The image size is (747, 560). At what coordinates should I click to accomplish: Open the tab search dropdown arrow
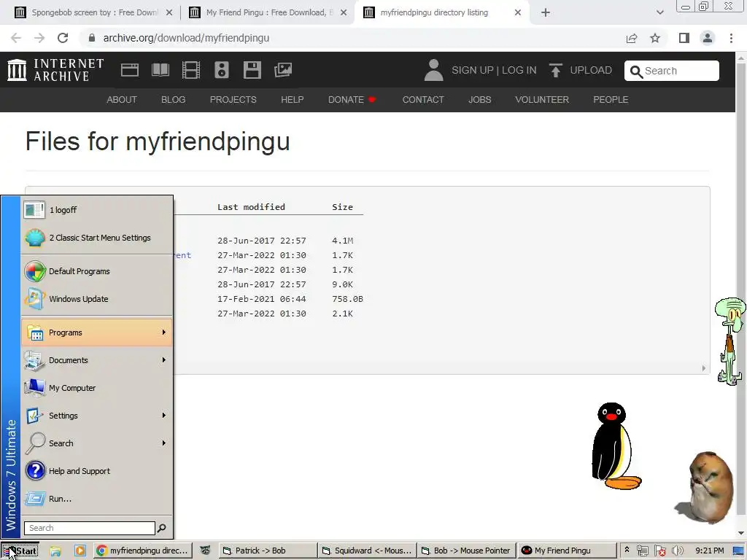tap(659, 12)
